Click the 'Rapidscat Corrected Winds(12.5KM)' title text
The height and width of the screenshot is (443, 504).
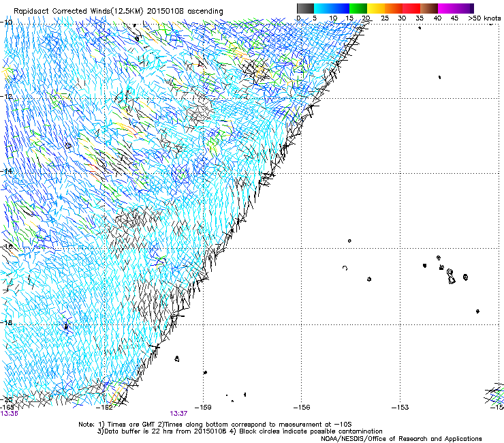pyautogui.click(x=79, y=12)
